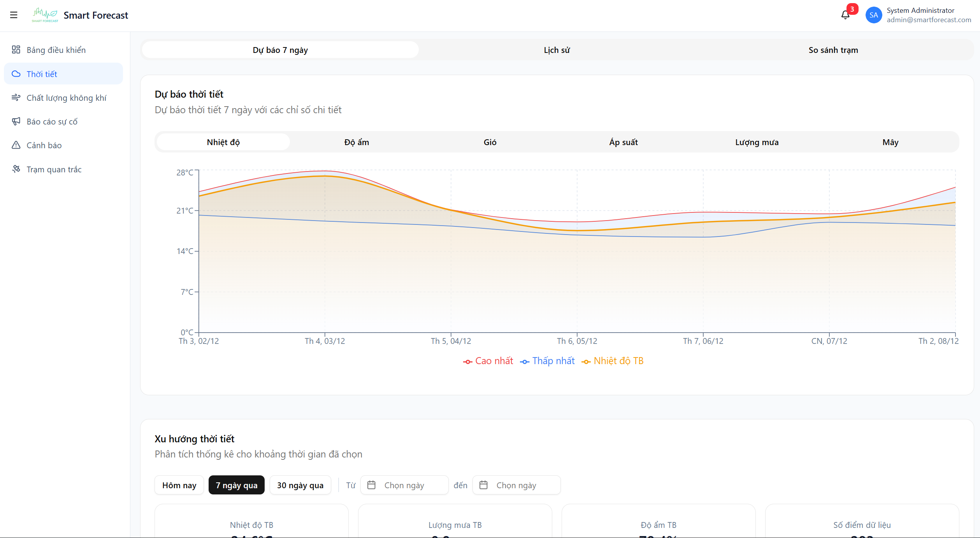Open Báo cáo sự cố via megaphone icon
This screenshot has width=980, height=538.
[x=16, y=121]
